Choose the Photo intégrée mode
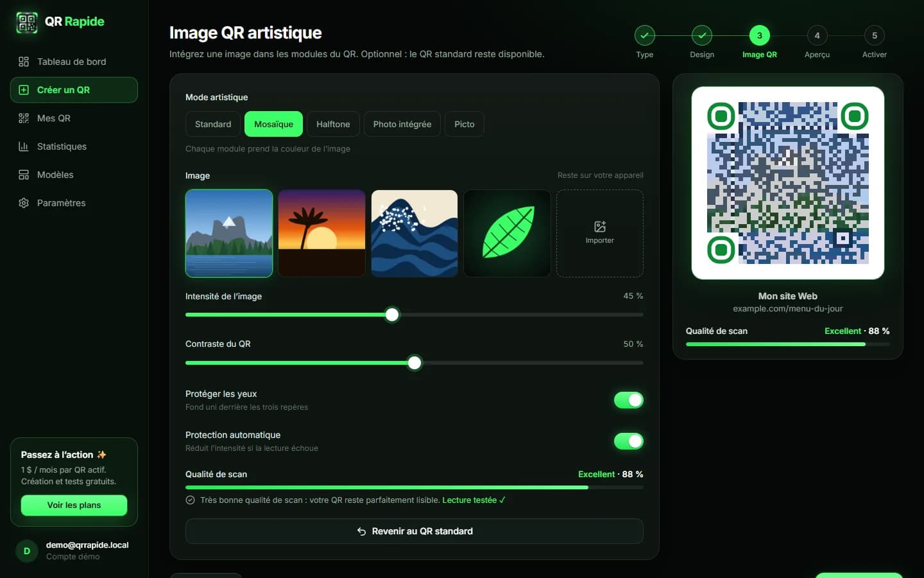The width and height of the screenshot is (924, 578). click(x=402, y=124)
